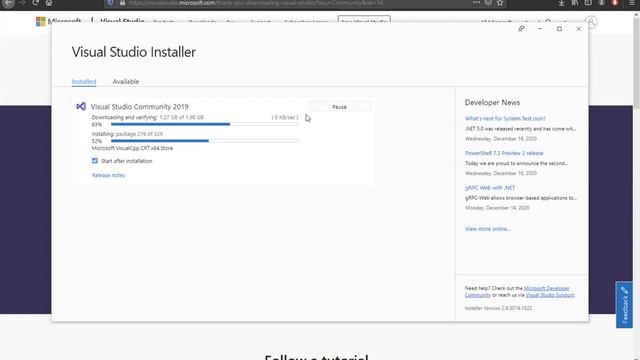Screen dimensions: 640x360
Task: Open gRPC Web with .NET article
Action: pos(490,188)
